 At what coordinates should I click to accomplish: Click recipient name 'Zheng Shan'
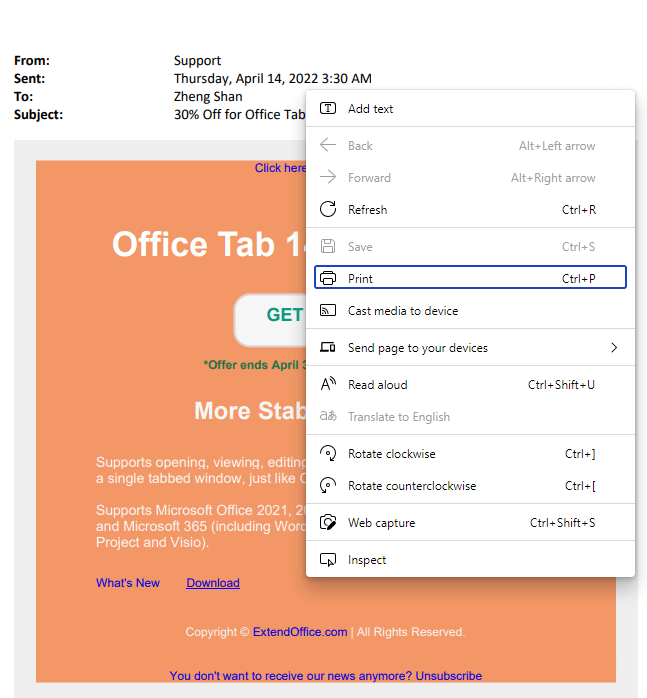(x=208, y=96)
